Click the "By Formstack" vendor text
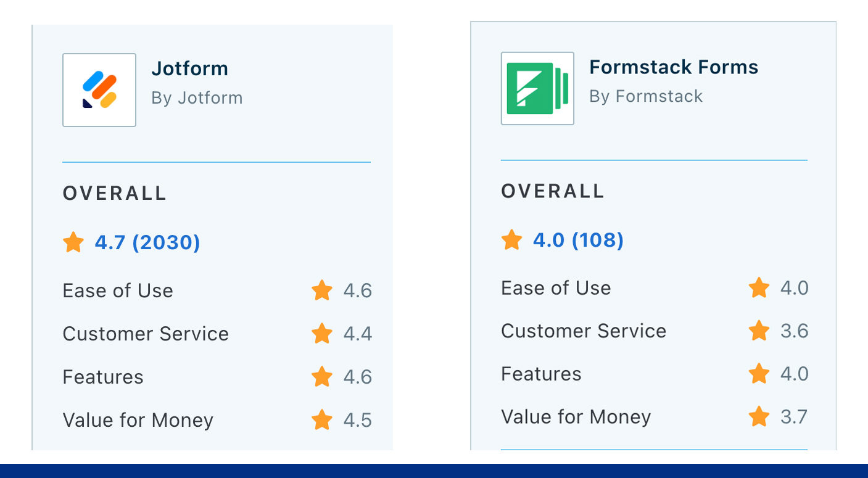 pyautogui.click(x=646, y=96)
